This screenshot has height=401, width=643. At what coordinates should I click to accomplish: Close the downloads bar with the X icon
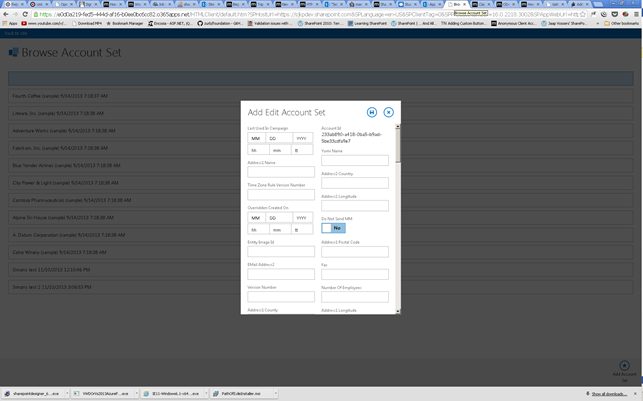coord(637,394)
